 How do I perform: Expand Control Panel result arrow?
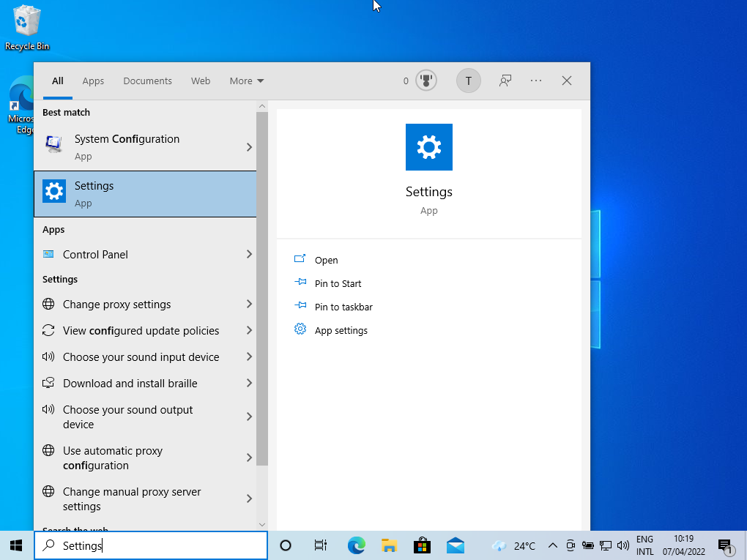click(249, 254)
